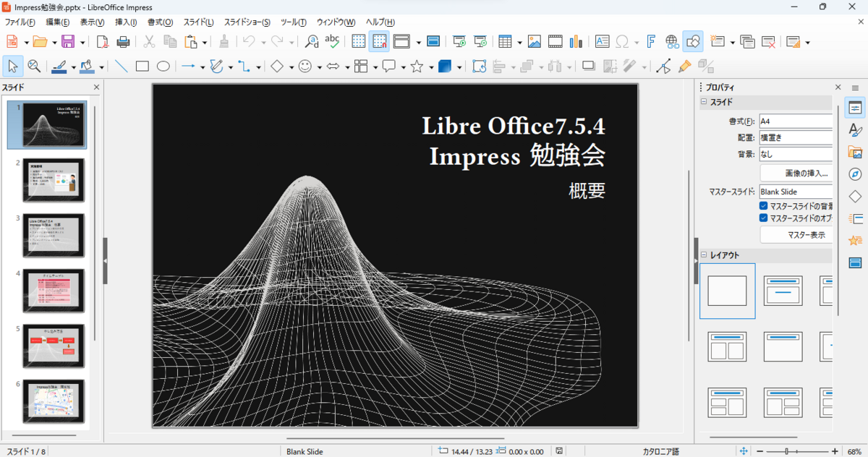Viewport: 868px width, 457px height.
Task: Insert hyperlink globe icon
Action: (672, 41)
